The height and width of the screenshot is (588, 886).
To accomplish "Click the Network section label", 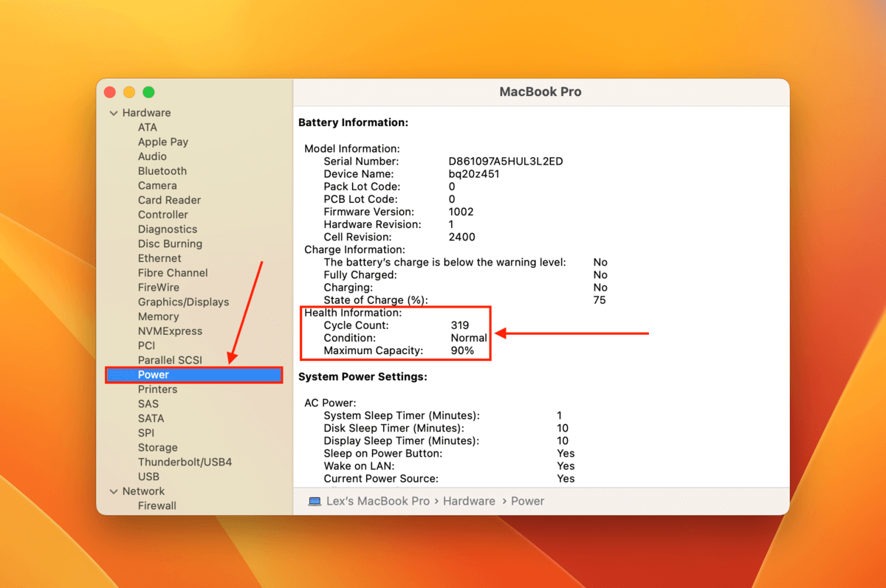I will (143, 491).
